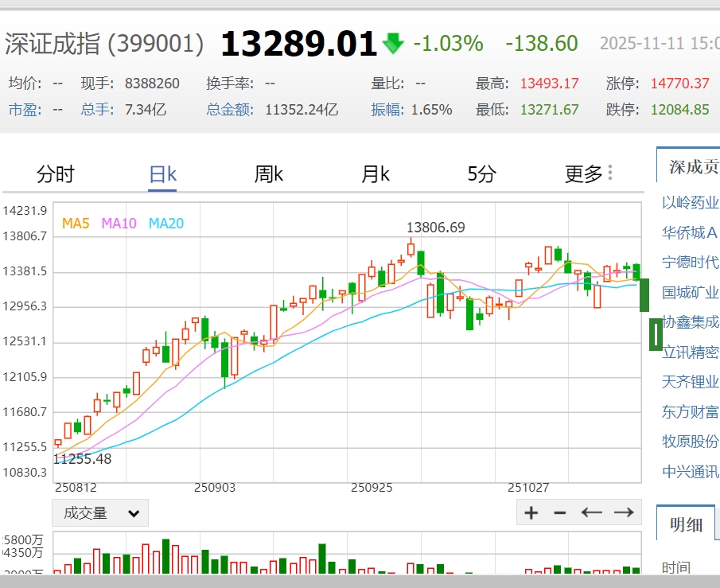Click the vertical dots beside 更多
Viewport: 720px width, 588px height.
(x=610, y=173)
